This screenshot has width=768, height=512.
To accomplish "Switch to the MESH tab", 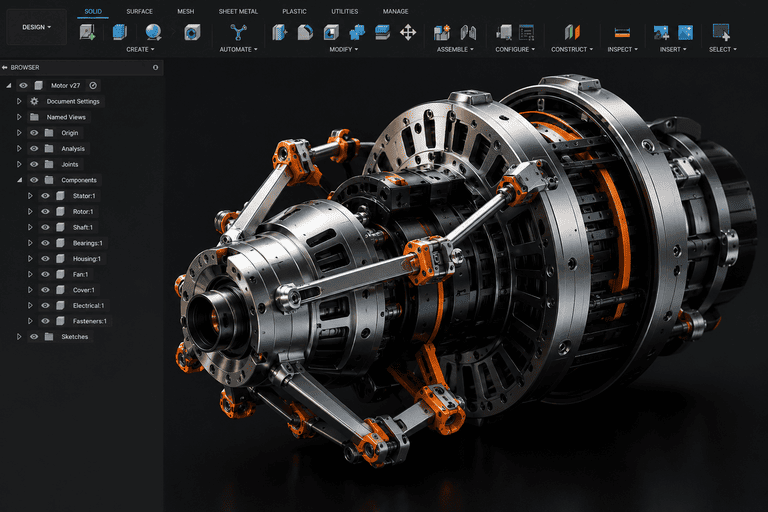I will pos(186,11).
